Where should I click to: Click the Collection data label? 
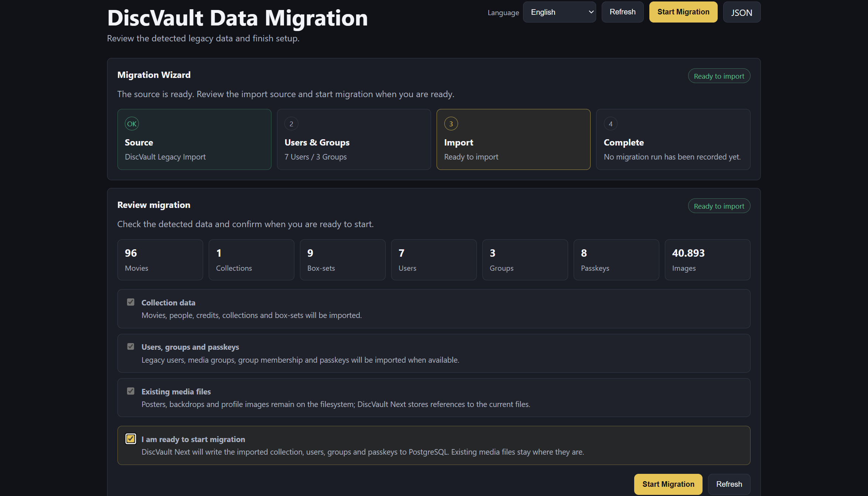(x=168, y=303)
